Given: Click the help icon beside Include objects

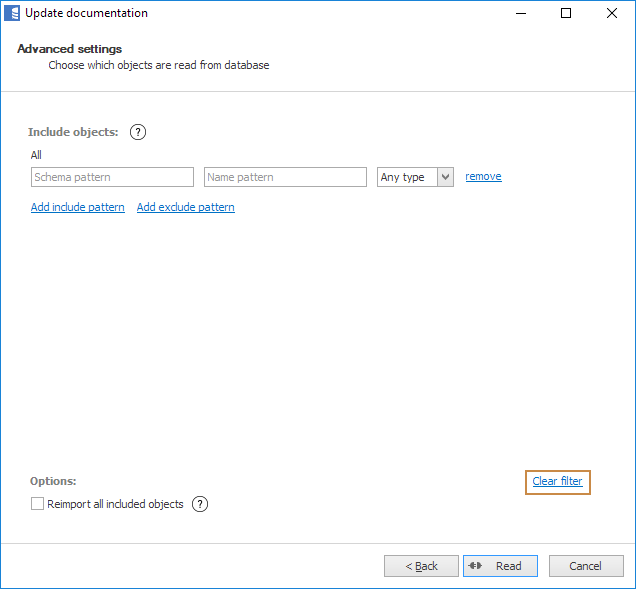Looking at the screenshot, I should [138, 132].
